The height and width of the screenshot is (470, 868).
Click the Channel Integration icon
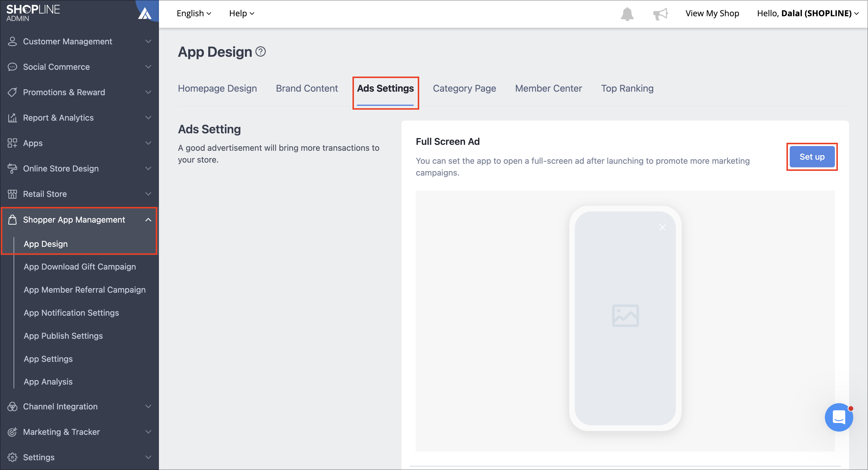(12, 406)
